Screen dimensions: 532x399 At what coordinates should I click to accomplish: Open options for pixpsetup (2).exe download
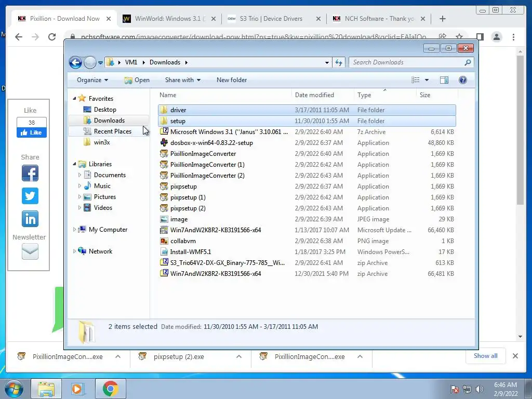coord(239,356)
